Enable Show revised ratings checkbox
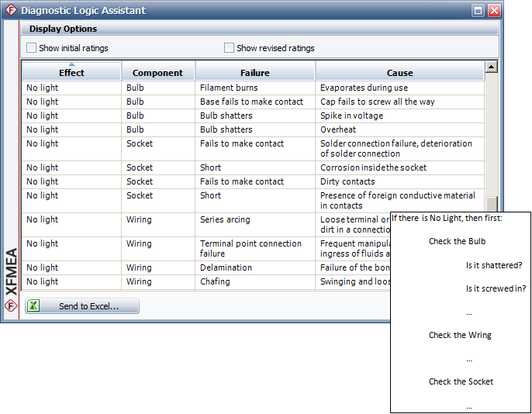 click(x=229, y=48)
